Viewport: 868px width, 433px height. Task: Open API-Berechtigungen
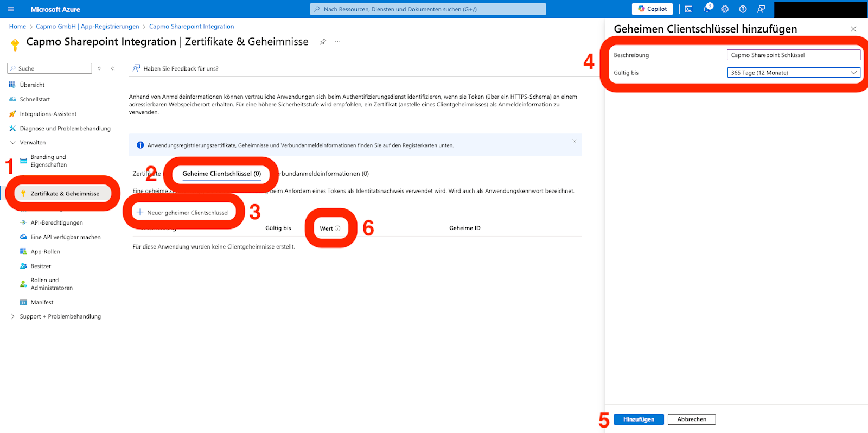57,223
